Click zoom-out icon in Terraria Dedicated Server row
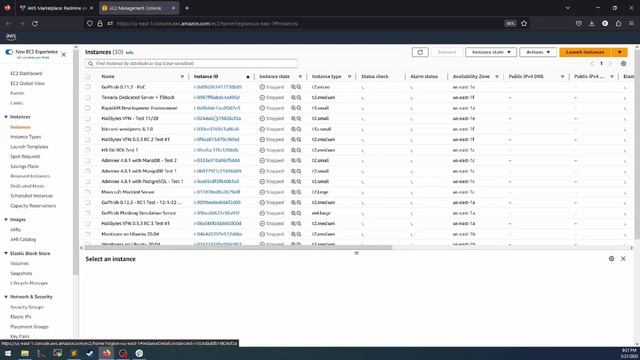The width and height of the screenshot is (640, 360). click(299, 98)
